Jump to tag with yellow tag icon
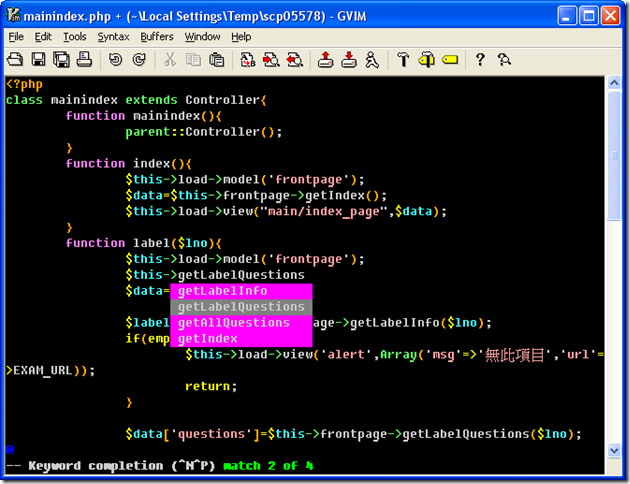Viewport: 630px width, 484px height. click(450, 60)
